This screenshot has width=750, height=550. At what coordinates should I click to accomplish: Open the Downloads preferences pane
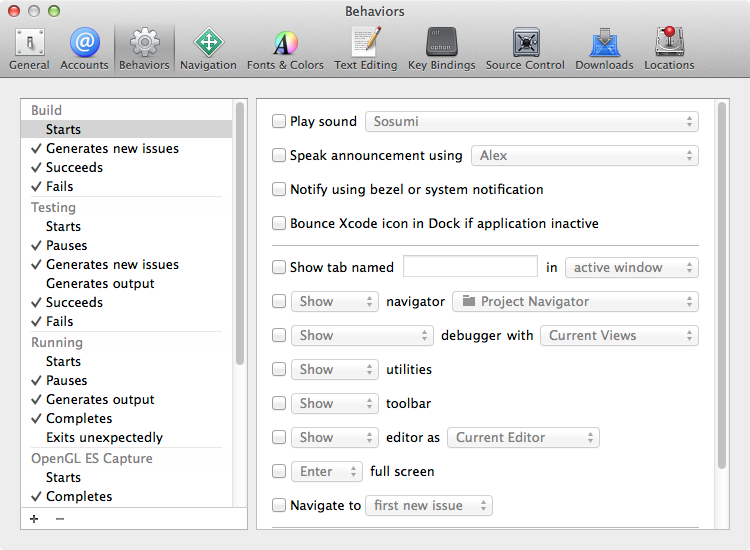(x=604, y=48)
